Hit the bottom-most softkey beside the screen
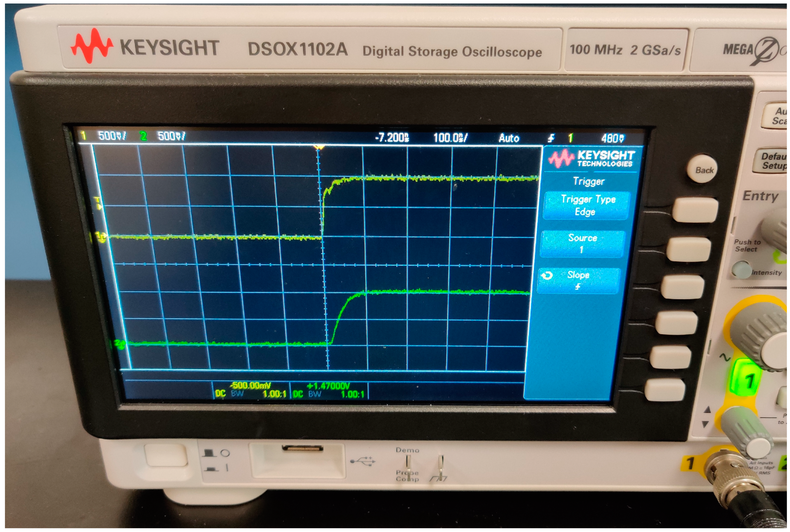The height and width of the screenshot is (532, 790). pos(665,390)
